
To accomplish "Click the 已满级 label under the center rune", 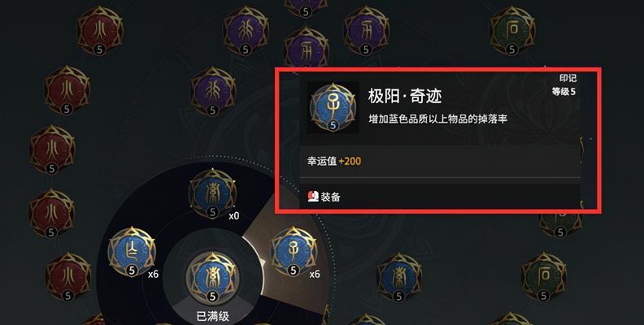I will 213,316.
